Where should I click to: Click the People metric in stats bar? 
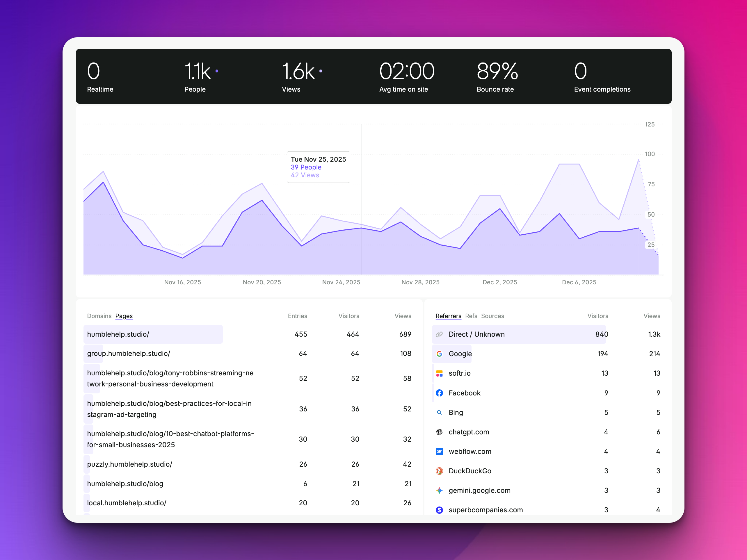197,76
